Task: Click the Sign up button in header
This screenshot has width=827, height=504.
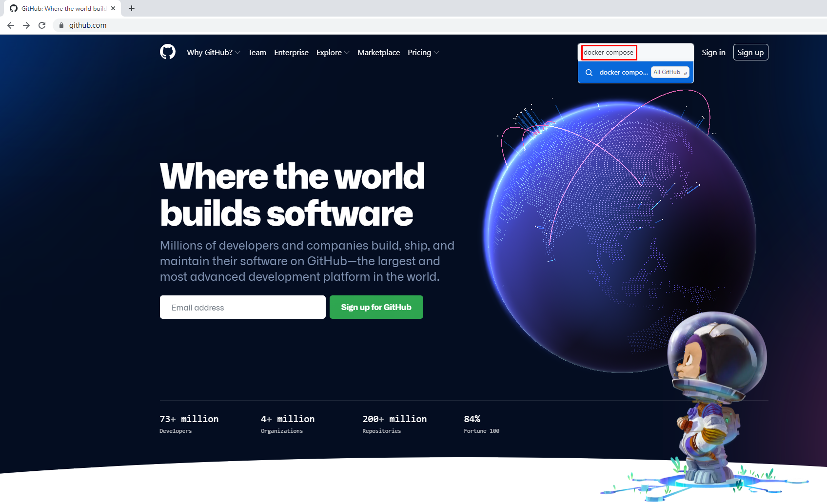Action: click(750, 52)
